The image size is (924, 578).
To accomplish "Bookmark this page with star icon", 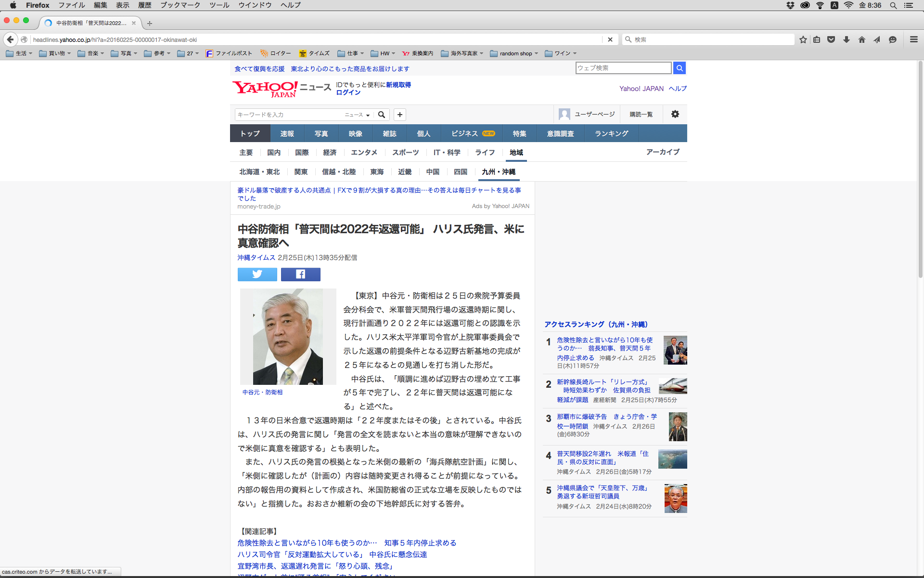I will pyautogui.click(x=803, y=39).
